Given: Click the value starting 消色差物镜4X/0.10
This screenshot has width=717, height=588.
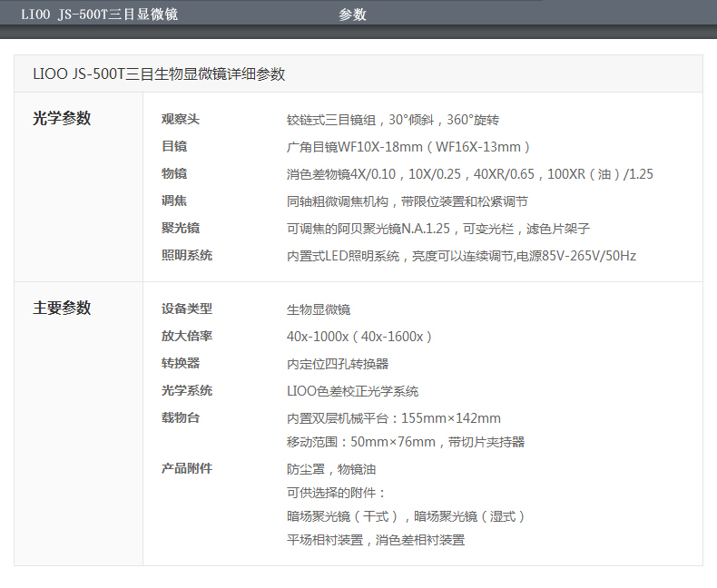Looking at the screenshot, I should tap(470, 174).
